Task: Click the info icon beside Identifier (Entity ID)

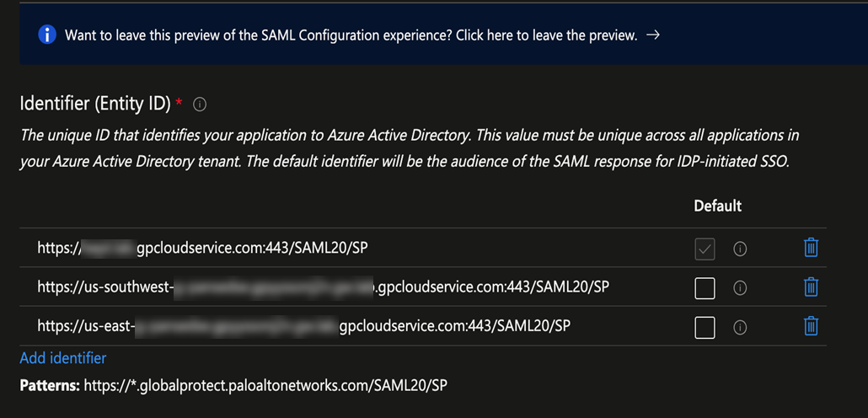Action: 200,104
